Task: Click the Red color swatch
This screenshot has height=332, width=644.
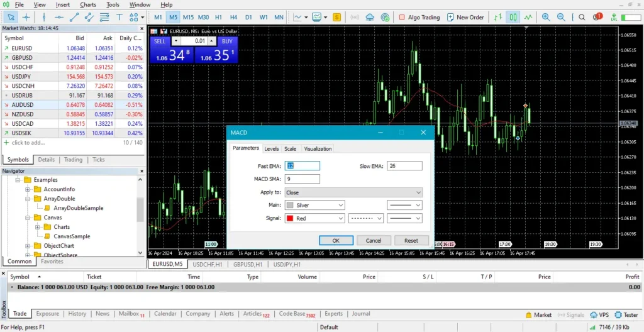Action: (x=290, y=219)
